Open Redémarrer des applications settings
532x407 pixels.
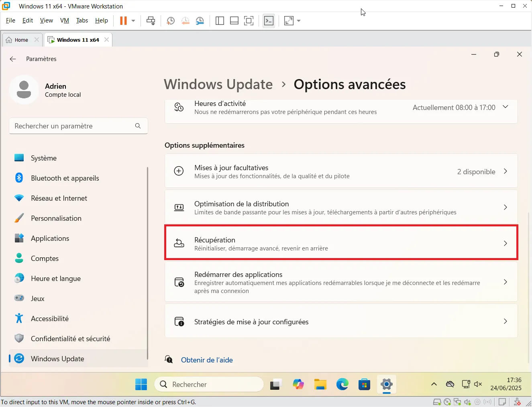click(x=341, y=282)
